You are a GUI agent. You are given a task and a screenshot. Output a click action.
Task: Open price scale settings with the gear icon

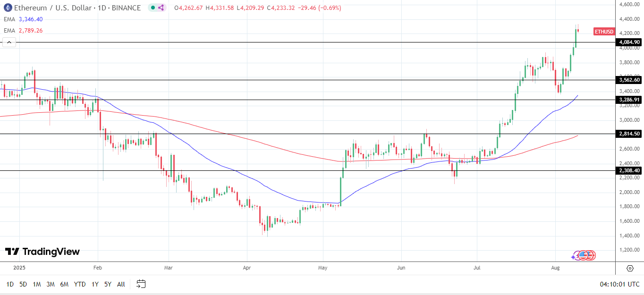(x=630, y=268)
